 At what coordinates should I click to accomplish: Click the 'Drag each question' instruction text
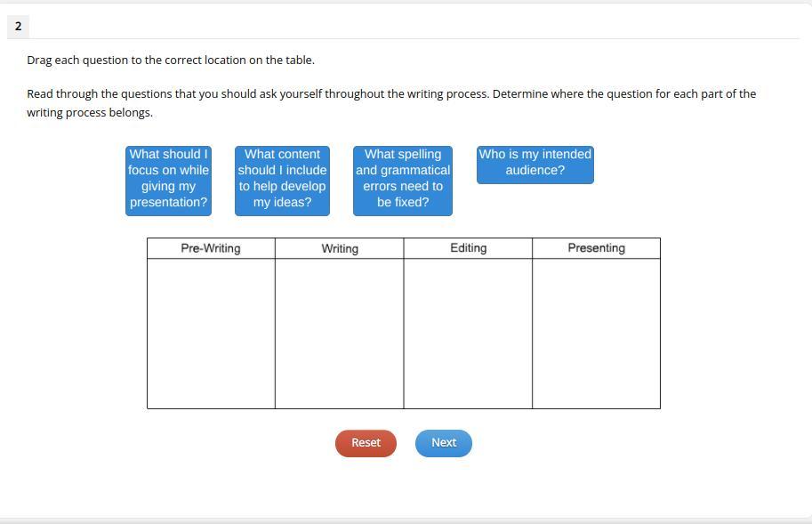click(171, 60)
